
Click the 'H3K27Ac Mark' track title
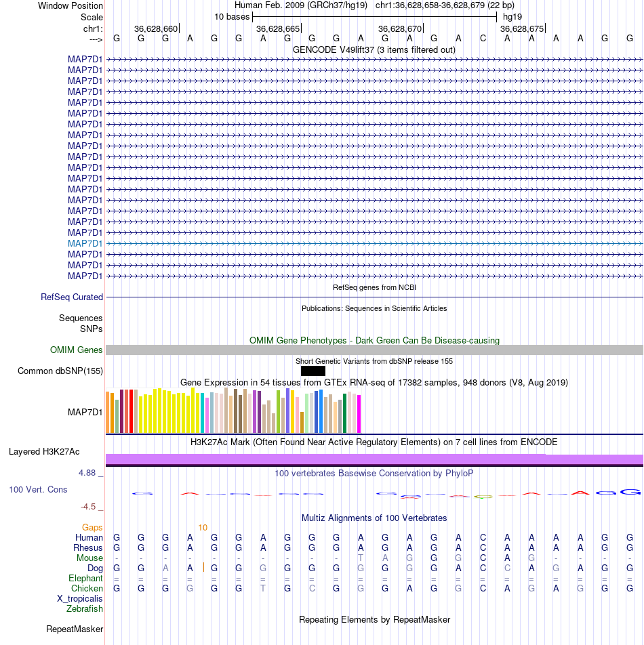pyautogui.click(x=374, y=442)
